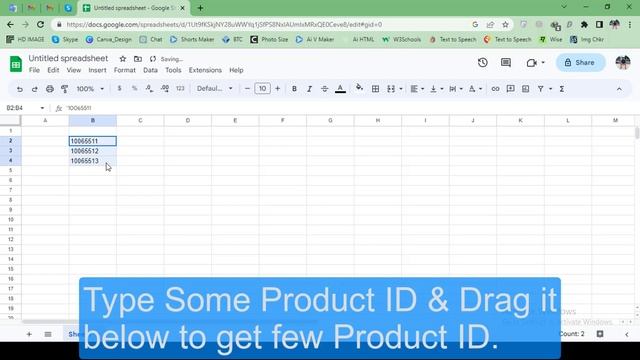Insert a comment via toolbar icon
Viewport: 640px width, 360px height.
pyautogui.click(x=510, y=89)
